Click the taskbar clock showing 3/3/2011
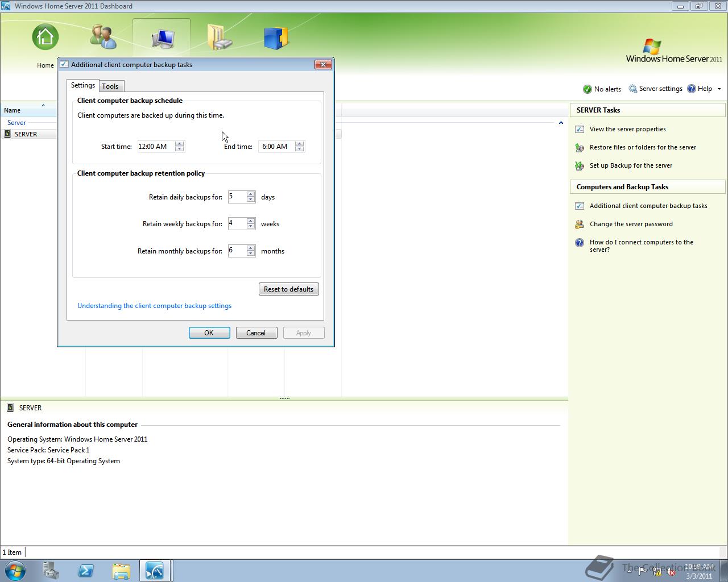Image resolution: width=728 pixels, height=582 pixels. coord(699,571)
